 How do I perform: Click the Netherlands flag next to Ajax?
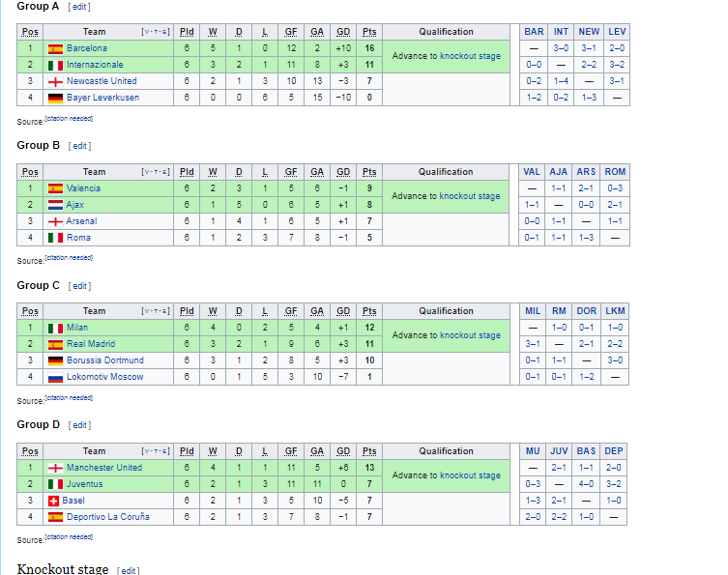coord(55,205)
